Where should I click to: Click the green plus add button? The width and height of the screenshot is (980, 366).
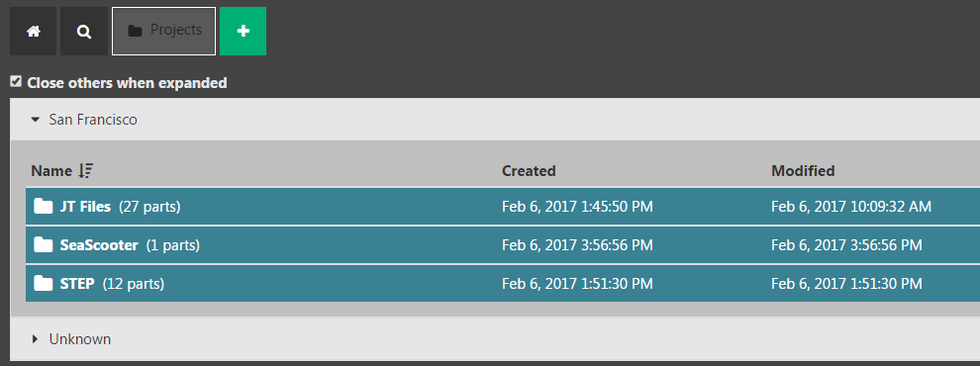[244, 32]
